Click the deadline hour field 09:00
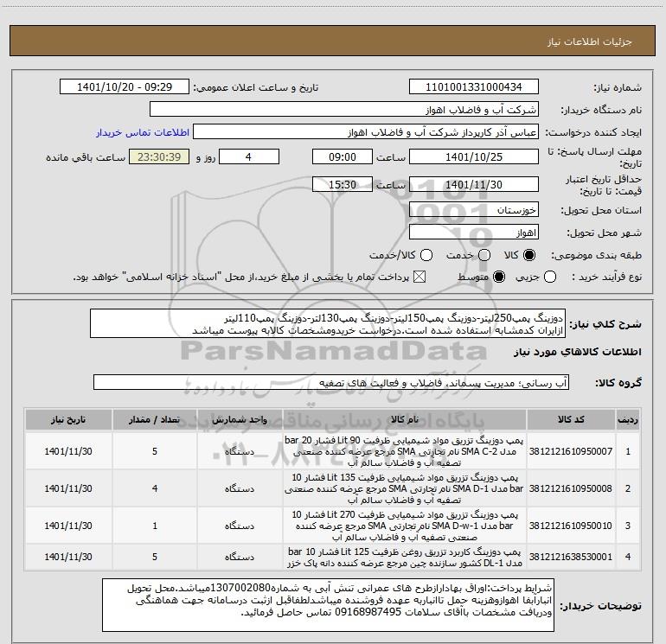The image size is (666, 644). tap(343, 156)
